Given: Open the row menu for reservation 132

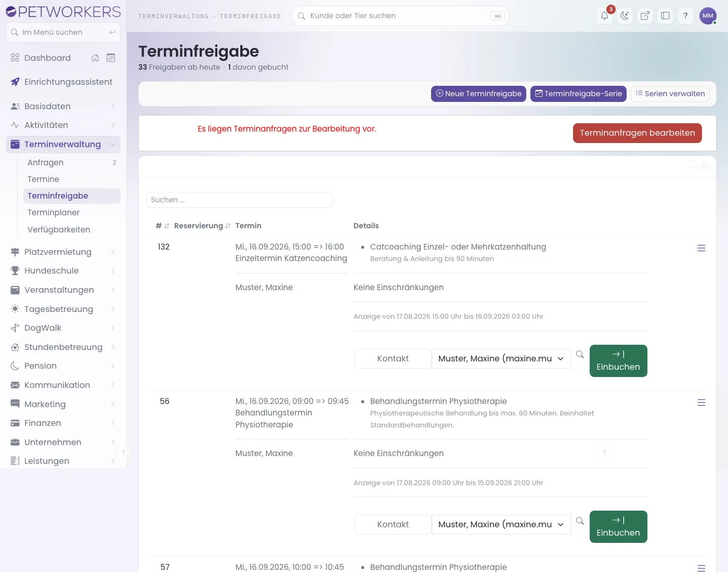Looking at the screenshot, I should (x=701, y=248).
